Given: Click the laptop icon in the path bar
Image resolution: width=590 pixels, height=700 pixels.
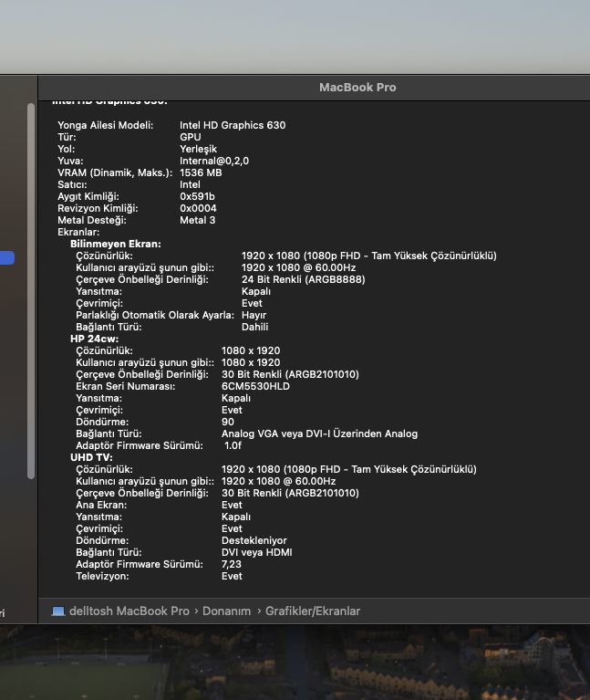Looking at the screenshot, I should (x=58, y=611).
